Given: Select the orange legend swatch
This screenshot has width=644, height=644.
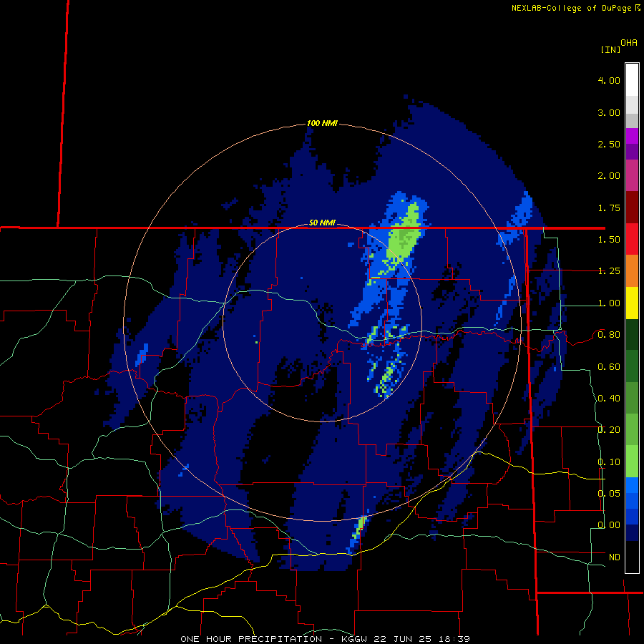Looking at the screenshot, I should pyautogui.click(x=632, y=271).
